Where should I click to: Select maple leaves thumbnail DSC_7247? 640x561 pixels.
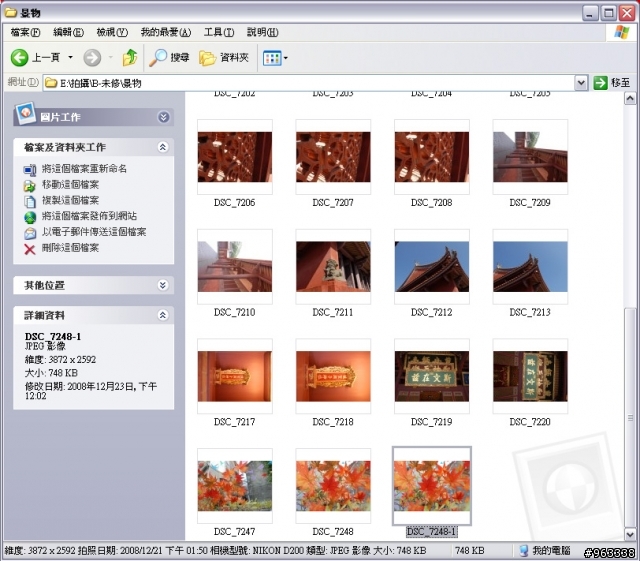click(235, 486)
